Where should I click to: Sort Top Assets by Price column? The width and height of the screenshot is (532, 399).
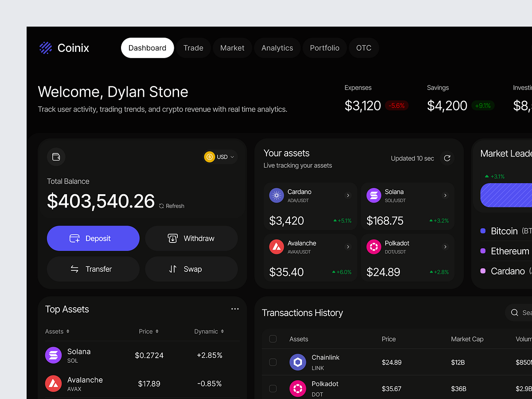[x=149, y=332]
